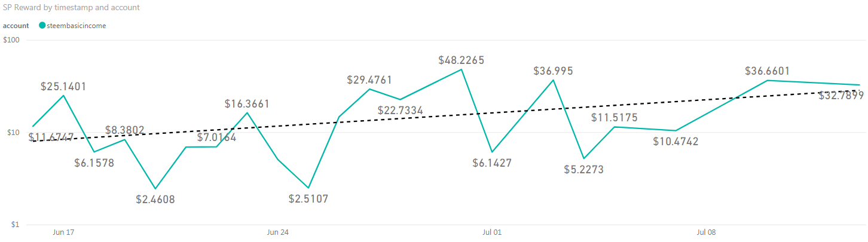Select the $2.5107 data label
868x242 pixels.
(308, 198)
